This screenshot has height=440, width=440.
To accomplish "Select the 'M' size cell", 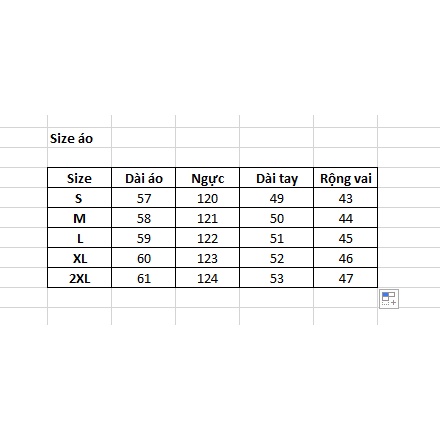I will point(79,218).
